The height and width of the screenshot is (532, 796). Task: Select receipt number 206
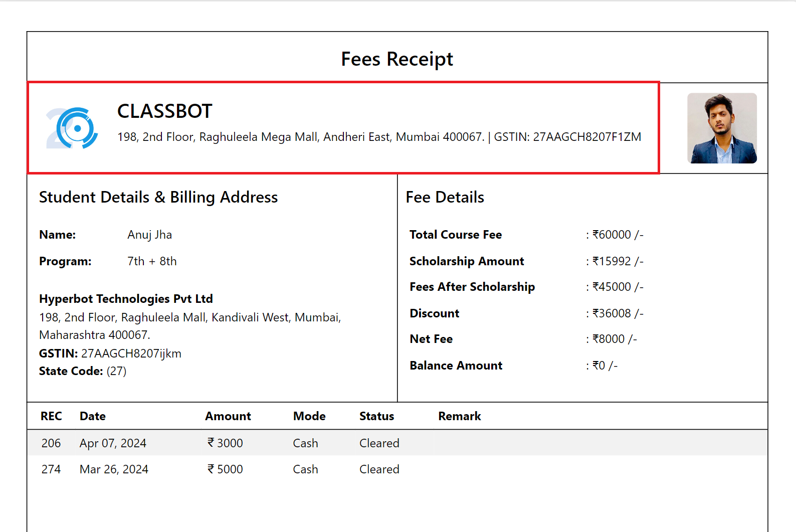point(51,443)
